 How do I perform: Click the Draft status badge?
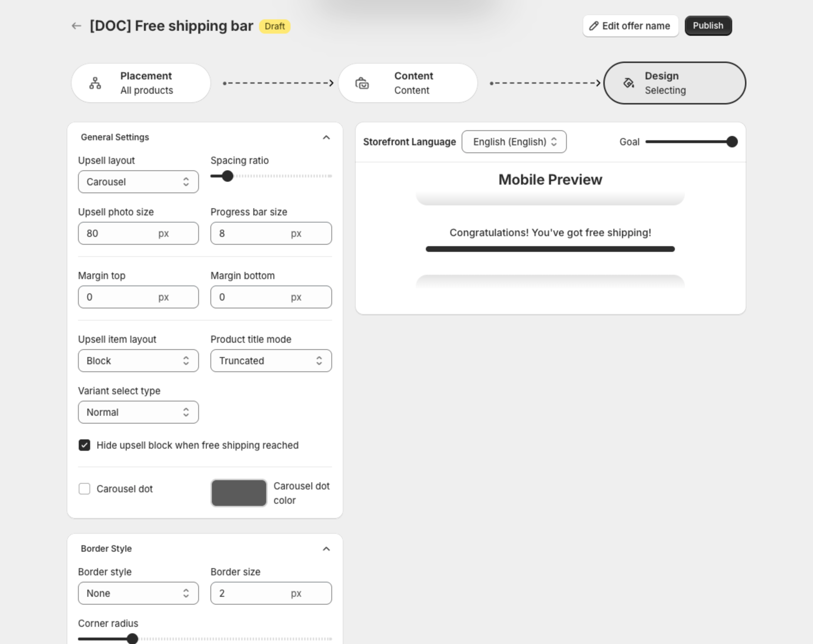(x=275, y=26)
